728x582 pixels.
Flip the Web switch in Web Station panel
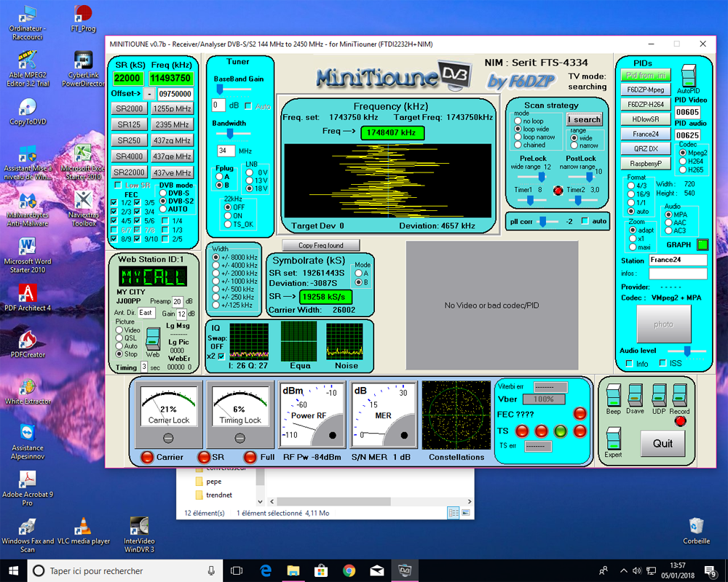(153, 338)
